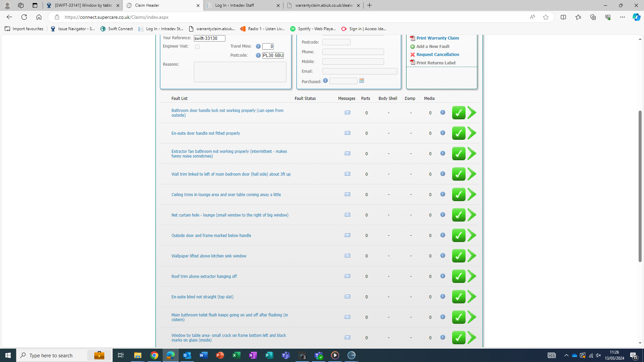
Task: Click info icon for Wallpaper lifted fault
Action: click(x=443, y=255)
